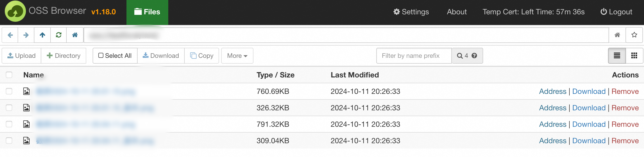This screenshot has height=157, width=644.
Task: Toggle the Select All checkbox button
Action: coord(115,56)
